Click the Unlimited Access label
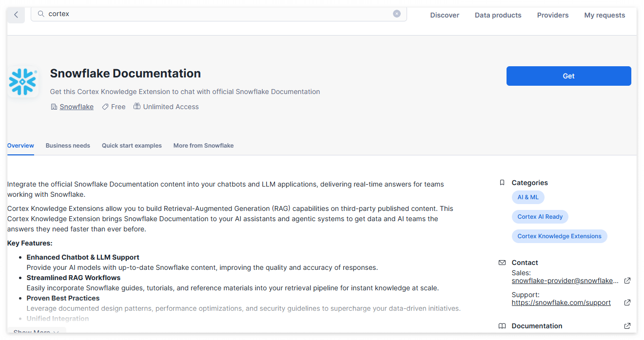The image size is (644, 340). tap(171, 107)
